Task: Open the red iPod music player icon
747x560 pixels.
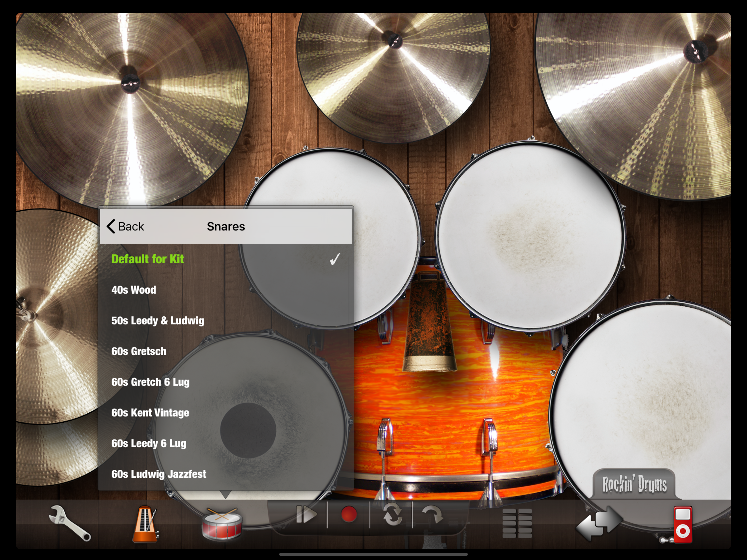Action: click(682, 524)
